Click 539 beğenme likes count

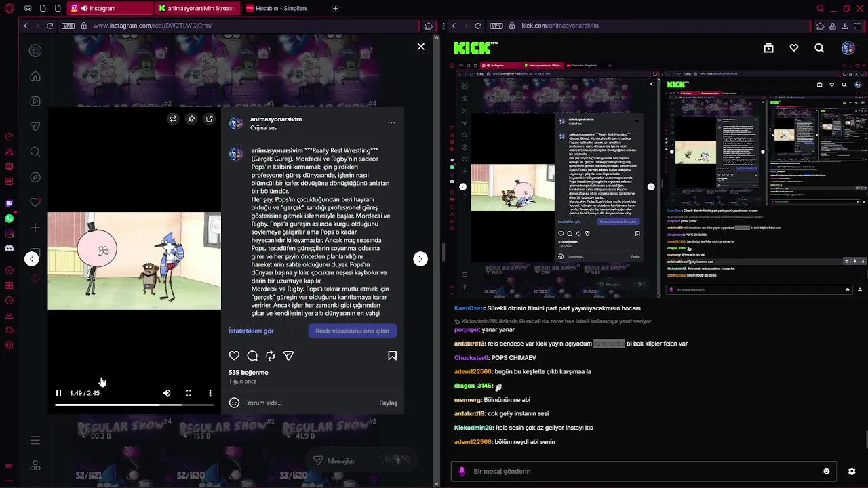point(248,372)
